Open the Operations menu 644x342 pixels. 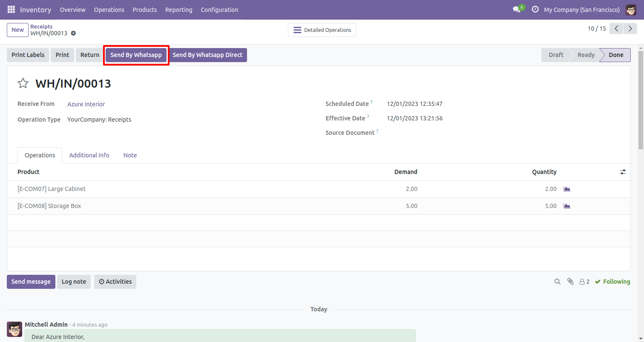(x=109, y=9)
